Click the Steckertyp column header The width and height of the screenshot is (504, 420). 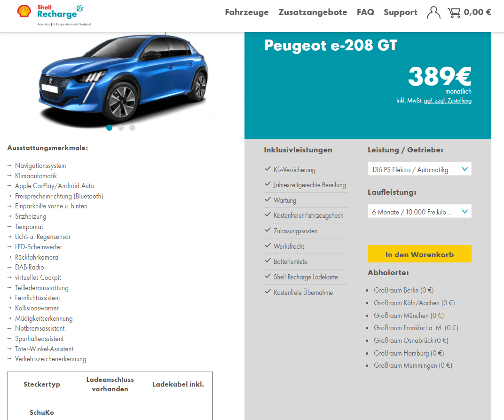coord(42,384)
